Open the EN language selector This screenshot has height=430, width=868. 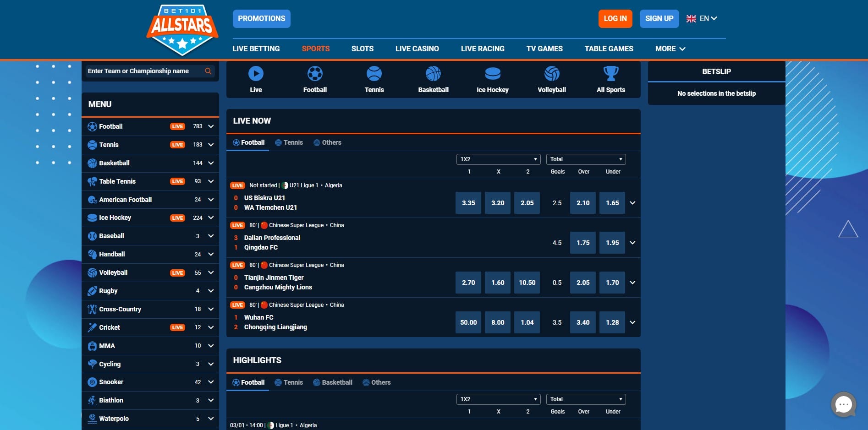(702, 19)
